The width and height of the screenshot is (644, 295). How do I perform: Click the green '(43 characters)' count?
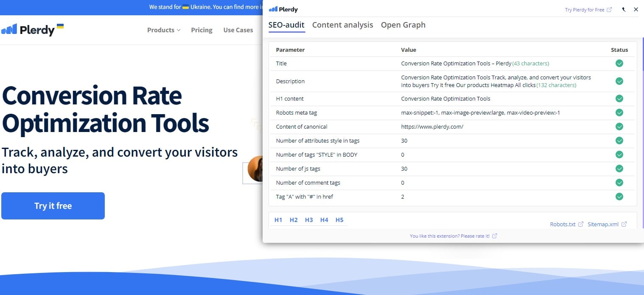point(531,63)
